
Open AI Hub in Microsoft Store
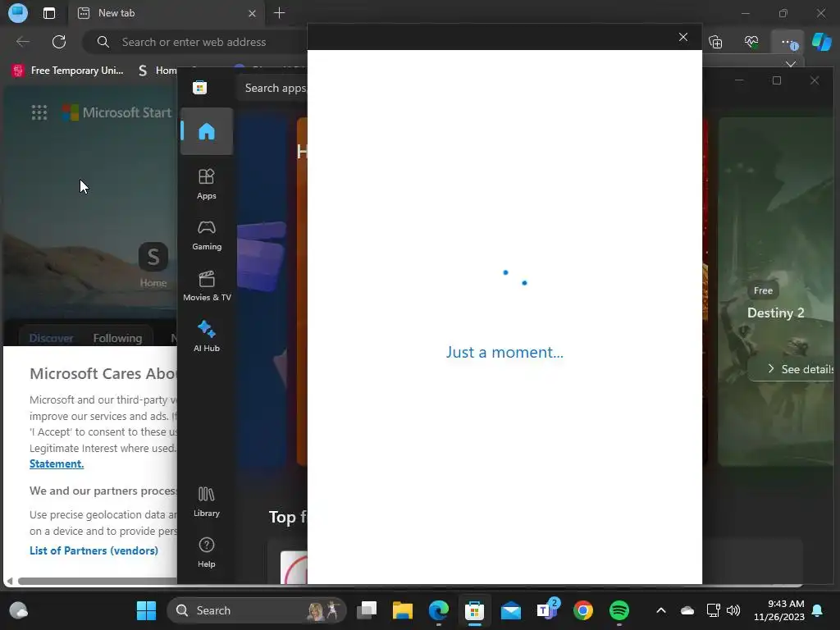pyautogui.click(x=206, y=336)
